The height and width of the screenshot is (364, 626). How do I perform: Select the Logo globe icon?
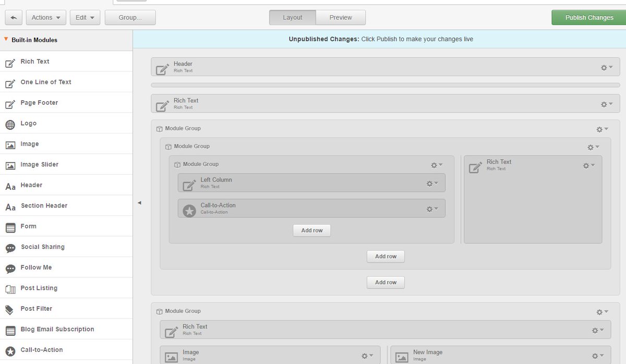point(10,125)
